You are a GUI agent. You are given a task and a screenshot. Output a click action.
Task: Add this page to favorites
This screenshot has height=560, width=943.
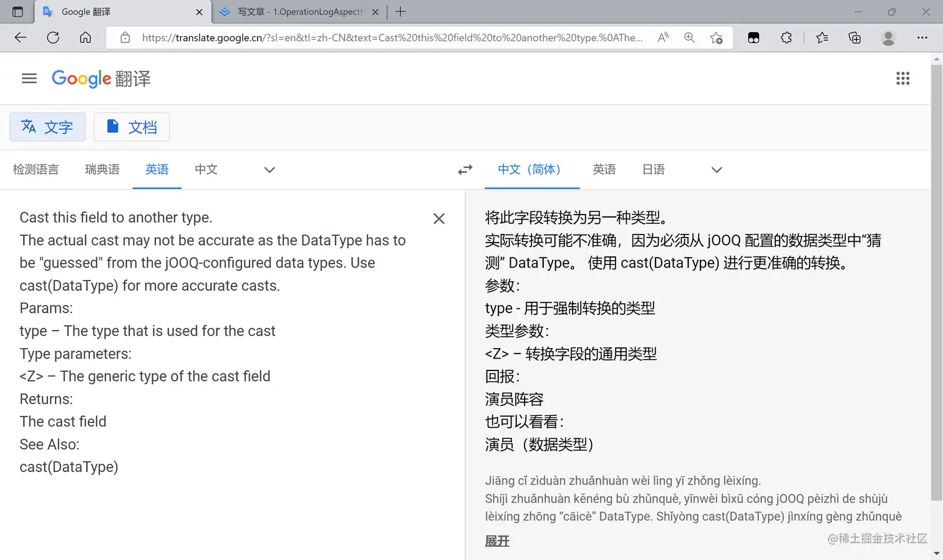(717, 37)
